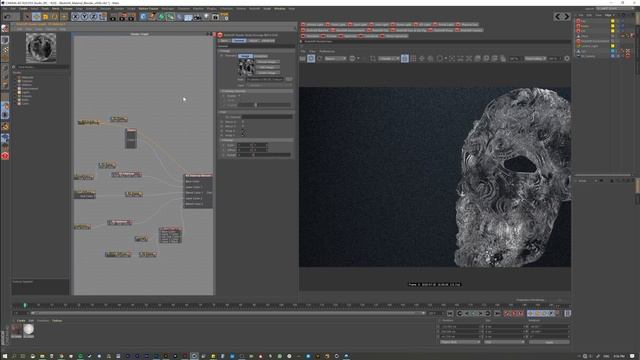Click the red Redshift icon in left sidebar

tap(5, 156)
